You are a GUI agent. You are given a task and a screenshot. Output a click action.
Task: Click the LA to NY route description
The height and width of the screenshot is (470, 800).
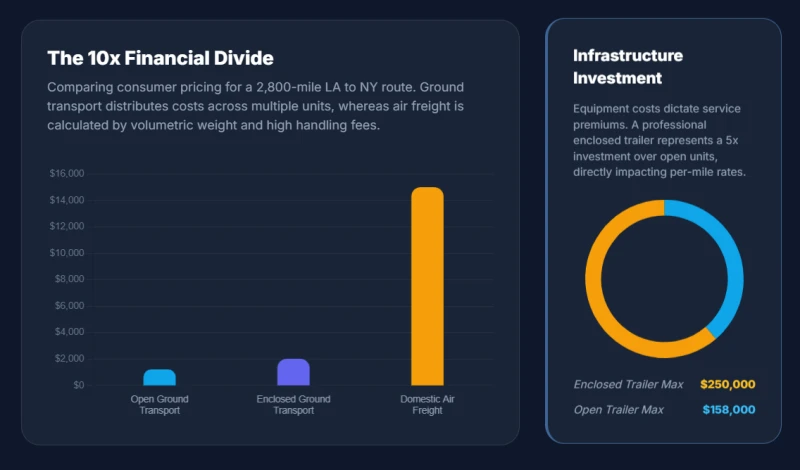(x=256, y=106)
